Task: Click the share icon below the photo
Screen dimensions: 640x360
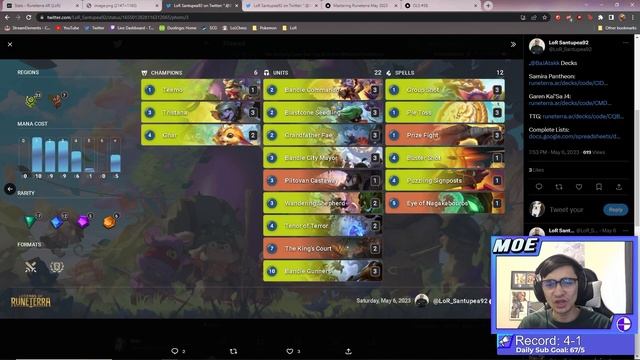Action: point(348,351)
